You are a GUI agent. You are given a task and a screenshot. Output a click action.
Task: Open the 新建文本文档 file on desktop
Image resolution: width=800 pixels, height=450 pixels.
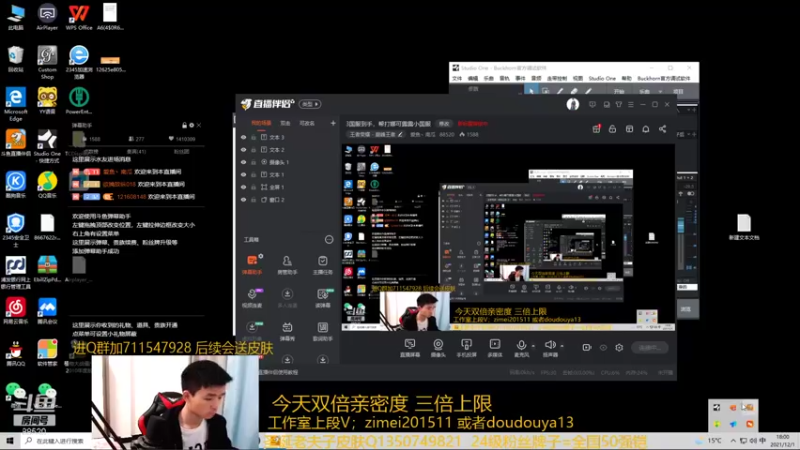(x=744, y=227)
